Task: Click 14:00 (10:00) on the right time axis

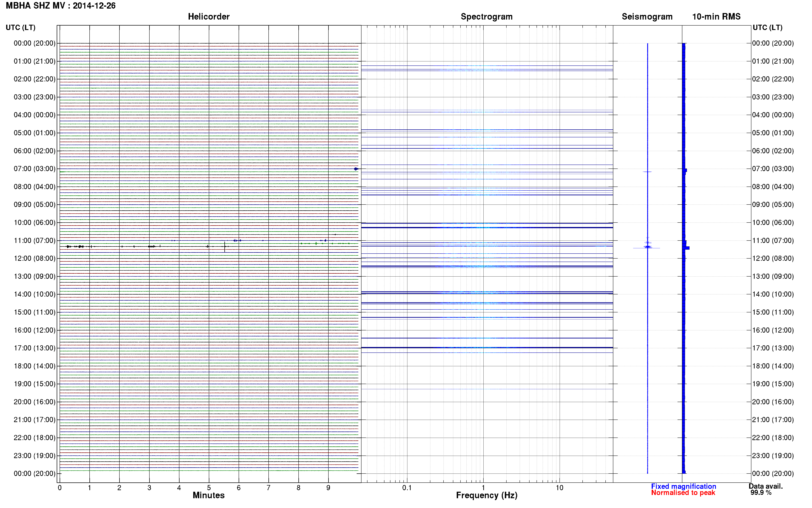Action: [x=773, y=294]
